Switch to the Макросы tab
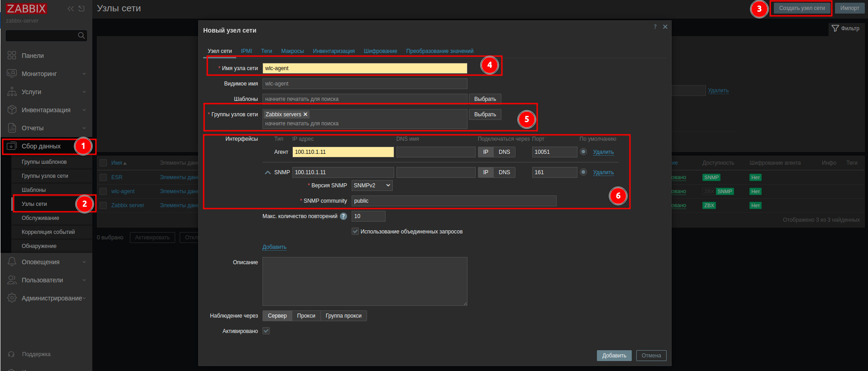 click(x=292, y=51)
